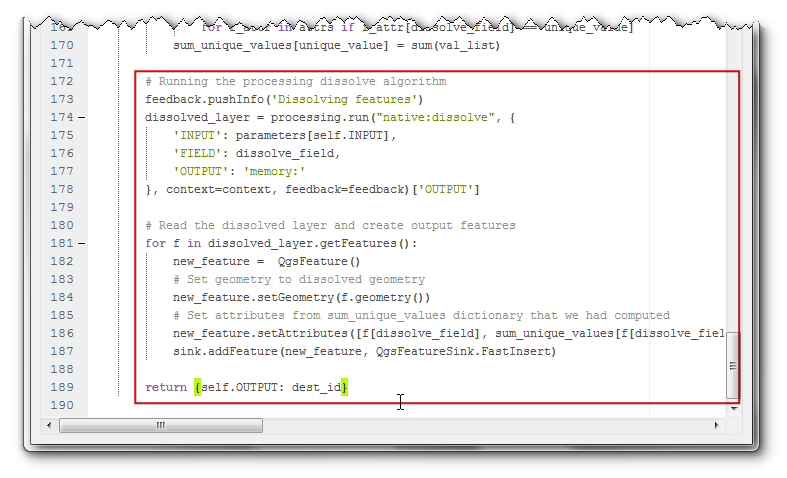Click the horizontal scrollbar right arrow
This screenshot has height=478, width=787.
coord(715,425)
